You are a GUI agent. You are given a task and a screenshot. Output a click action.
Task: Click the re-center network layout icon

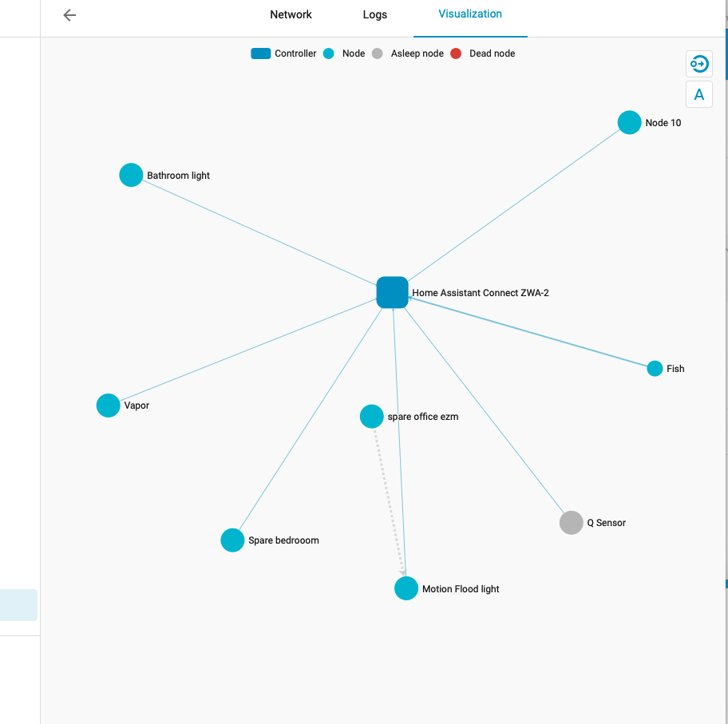pyautogui.click(x=698, y=64)
